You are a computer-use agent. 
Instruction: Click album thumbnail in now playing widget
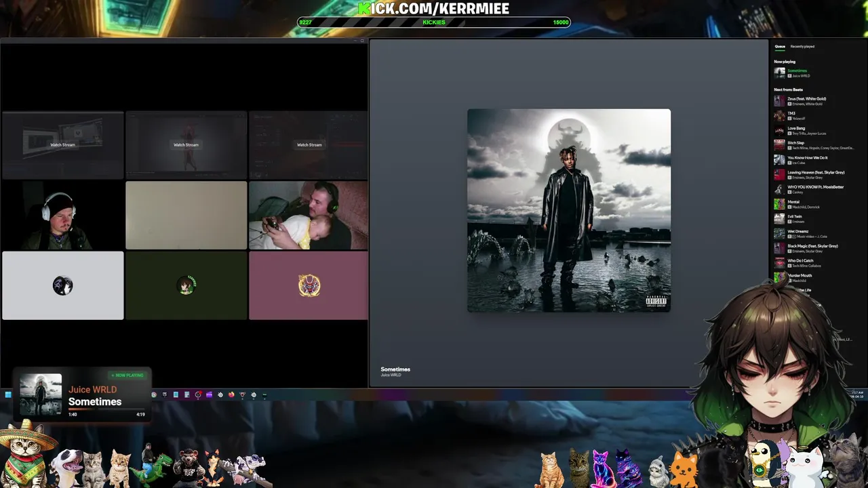pyautogui.click(x=41, y=394)
